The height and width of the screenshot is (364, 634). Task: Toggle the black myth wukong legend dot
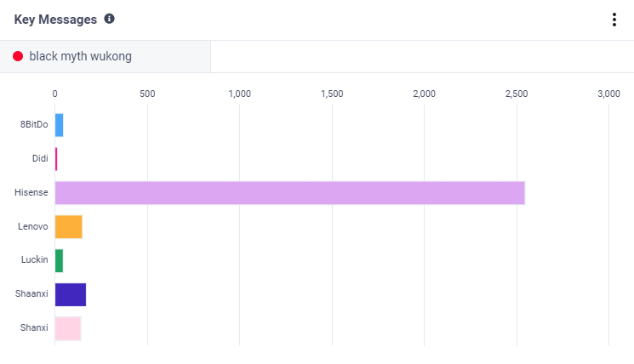18,57
